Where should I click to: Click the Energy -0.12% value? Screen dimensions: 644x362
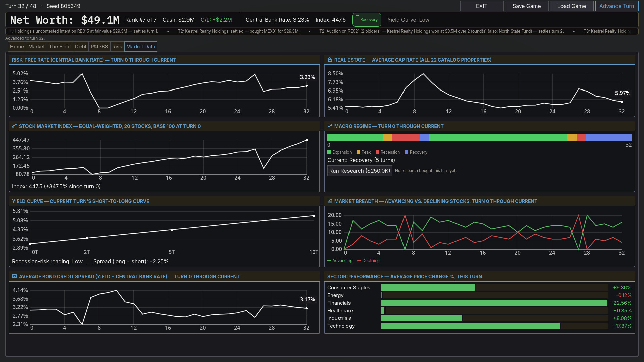624,295
